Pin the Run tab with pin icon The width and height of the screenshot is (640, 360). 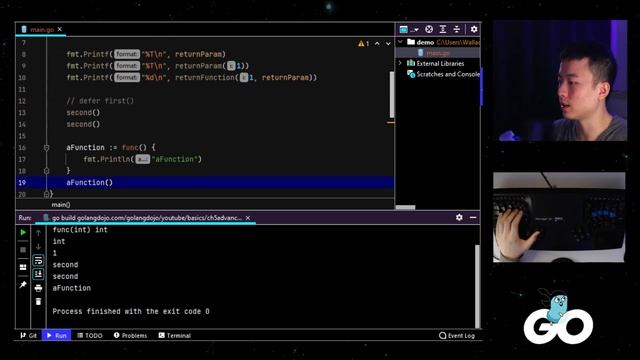(23, 284)
